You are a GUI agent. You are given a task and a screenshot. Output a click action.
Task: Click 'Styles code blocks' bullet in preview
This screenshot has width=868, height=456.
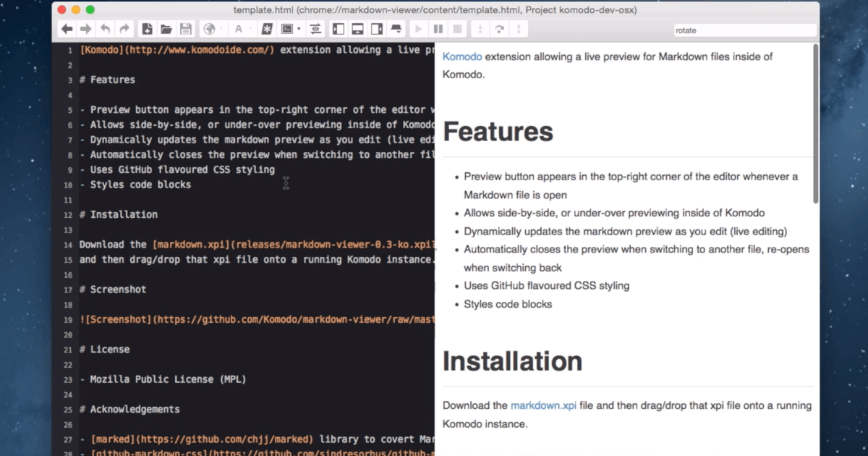point(508,304)
